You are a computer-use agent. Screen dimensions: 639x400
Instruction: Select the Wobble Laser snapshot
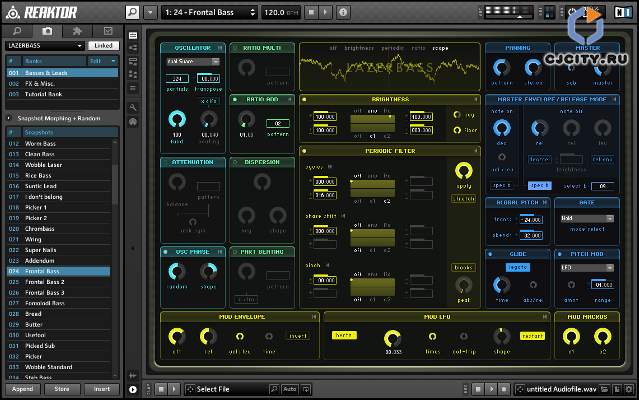59,165
